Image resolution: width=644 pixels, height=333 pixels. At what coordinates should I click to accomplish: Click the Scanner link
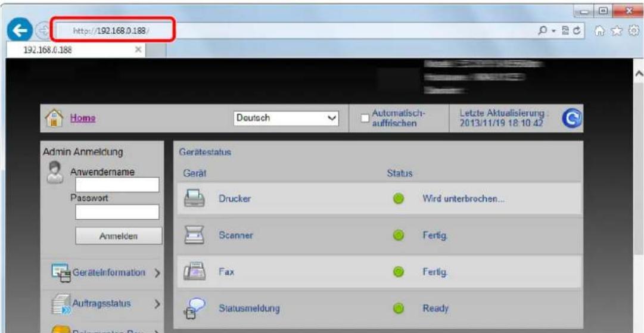[236, 236]
